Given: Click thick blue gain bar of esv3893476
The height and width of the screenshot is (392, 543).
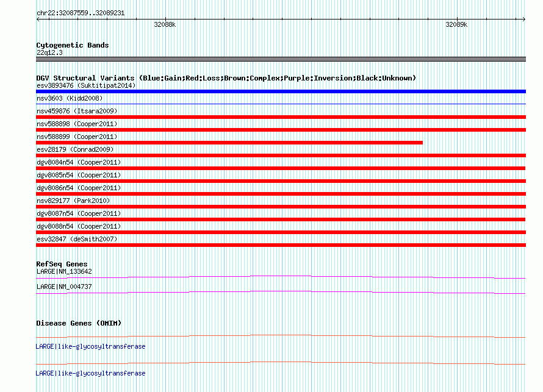Looking at the screenshot, I should click(x=281, y=91).
